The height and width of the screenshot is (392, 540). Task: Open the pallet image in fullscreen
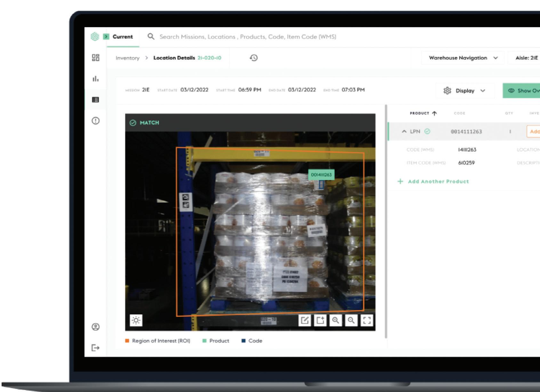coord(367,320)
